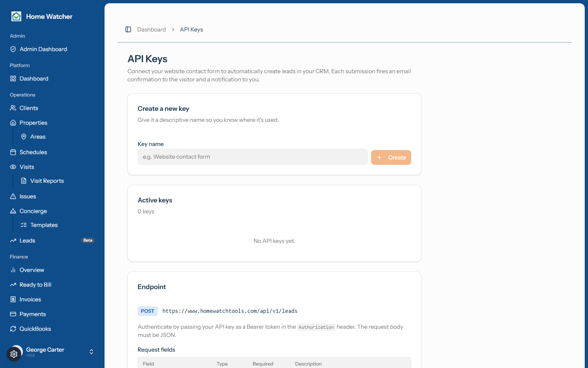Viewport: 588px width, 368px height.
Task: Click the Required column header
Action: (x=263, y=364)
